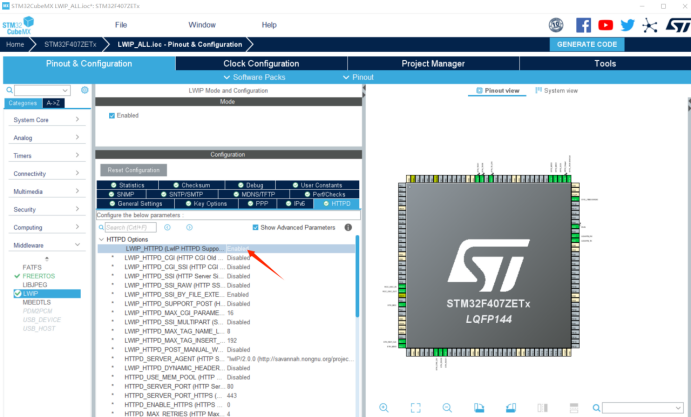Rotate chip view clockwise
Image resolution: width=691 pixels, height=417 pixels.
[x=479, y=408]
